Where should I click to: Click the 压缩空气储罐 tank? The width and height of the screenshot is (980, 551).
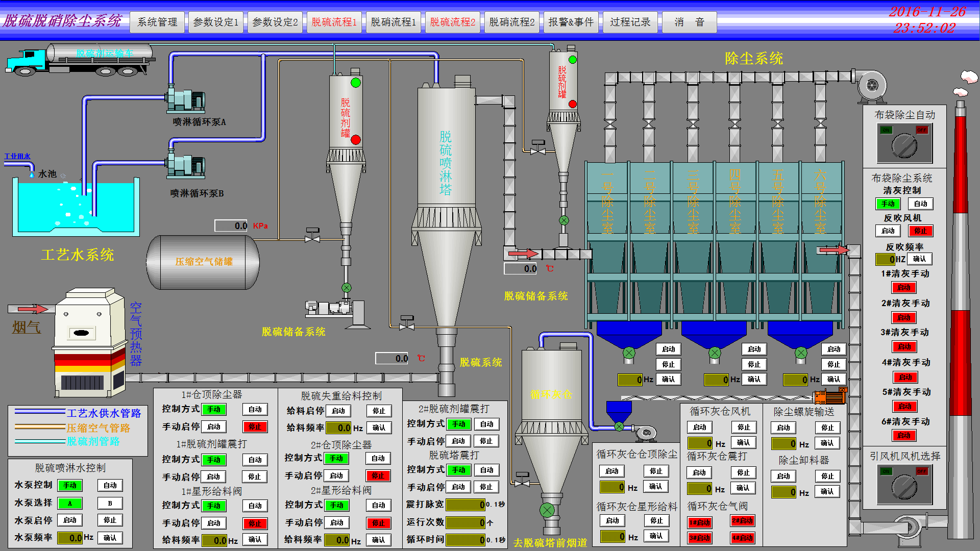tap(203, 262)
